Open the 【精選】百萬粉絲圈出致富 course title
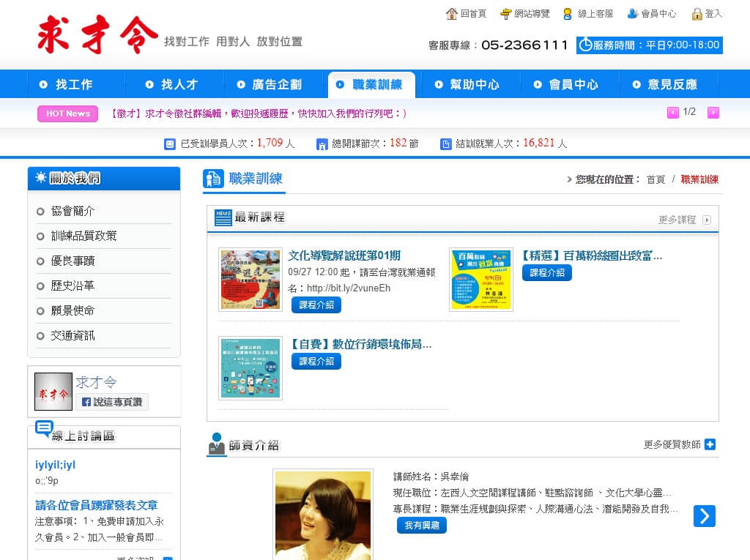Image resolution: width=750 pixels, height=560 pixels. pos(591,256)
